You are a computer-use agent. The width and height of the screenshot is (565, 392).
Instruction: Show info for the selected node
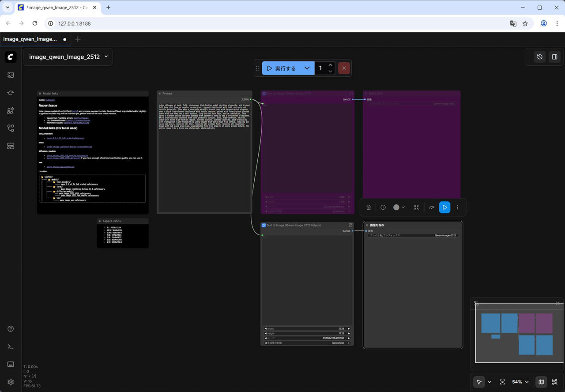[383, 207]
